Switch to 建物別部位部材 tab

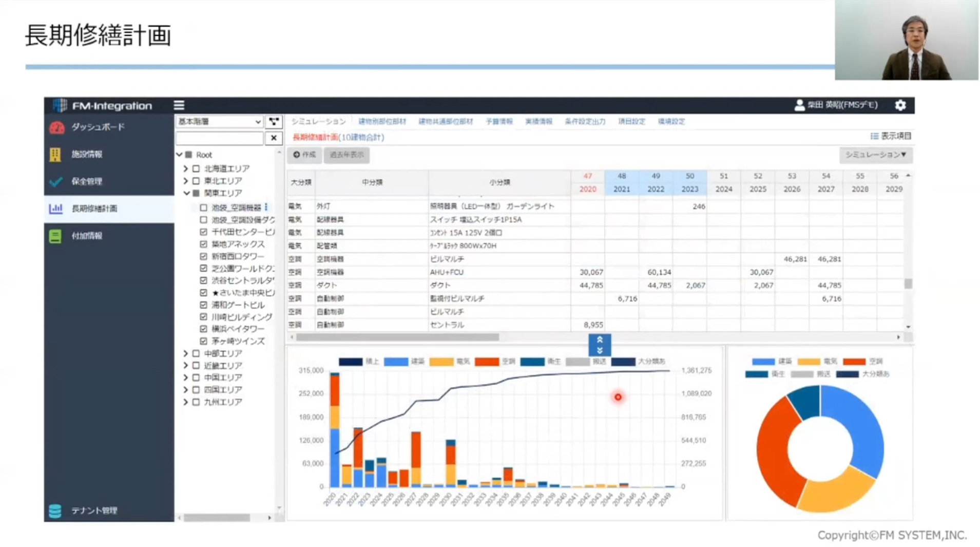(x=382, y=122)
